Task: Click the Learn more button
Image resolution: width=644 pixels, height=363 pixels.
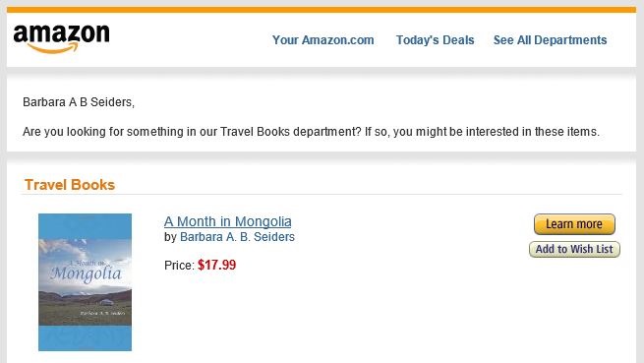Action: click(574, 224)
